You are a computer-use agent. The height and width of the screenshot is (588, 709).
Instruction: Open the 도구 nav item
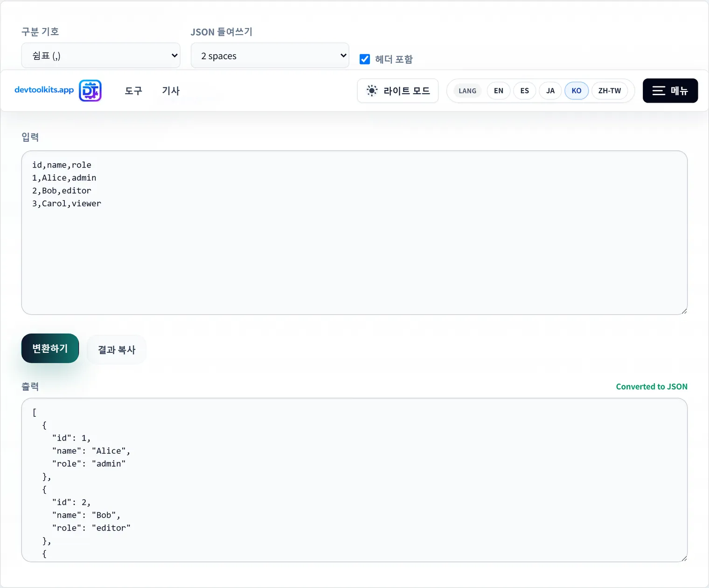pyautogui.click(x=133, y=91)
